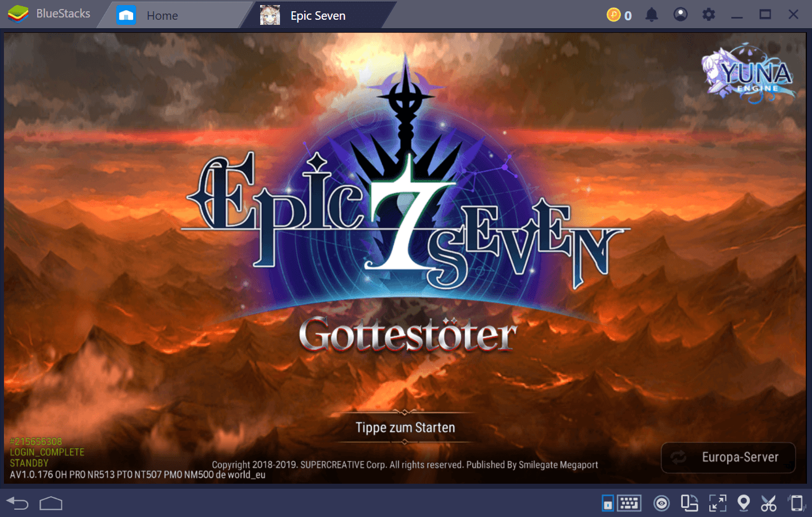The height and width of the screenshot is (517, 812).
Task: Click the 'LOGIN_COMPLETE' status text
Action: point(47,452)
